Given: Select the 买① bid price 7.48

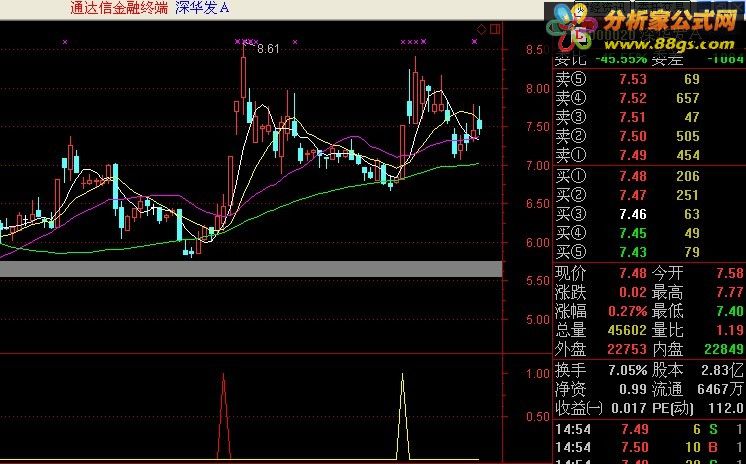Looking at the screenshot, I should pos(633,176).
